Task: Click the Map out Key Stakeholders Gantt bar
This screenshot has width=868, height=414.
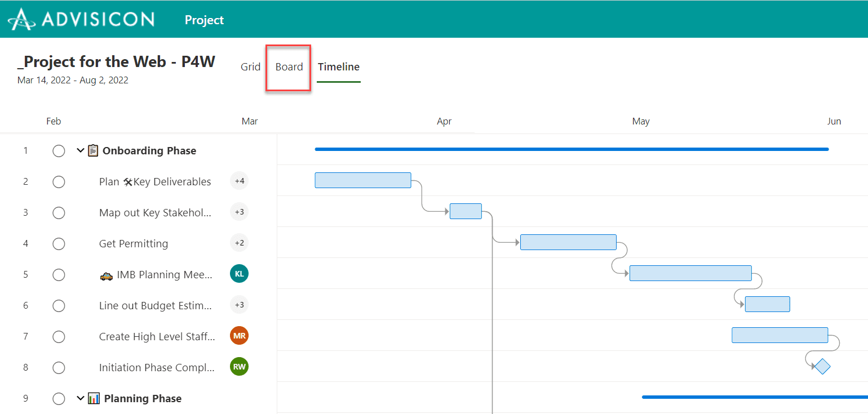Action: coord(466,211)
